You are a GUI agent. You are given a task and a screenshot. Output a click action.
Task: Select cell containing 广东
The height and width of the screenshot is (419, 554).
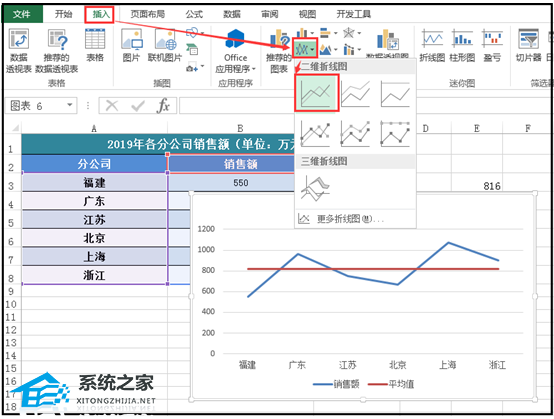pos(94,201)
